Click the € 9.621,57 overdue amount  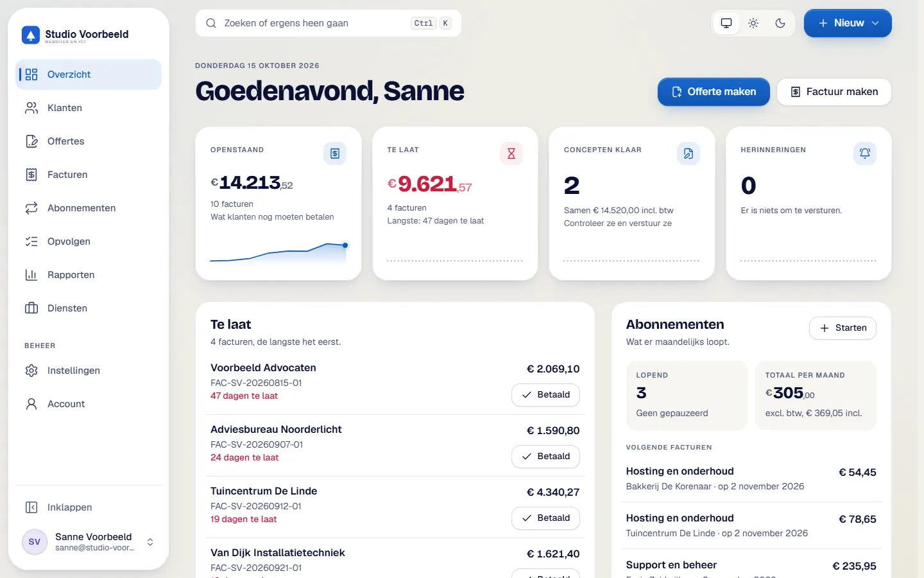pos(430,185)
